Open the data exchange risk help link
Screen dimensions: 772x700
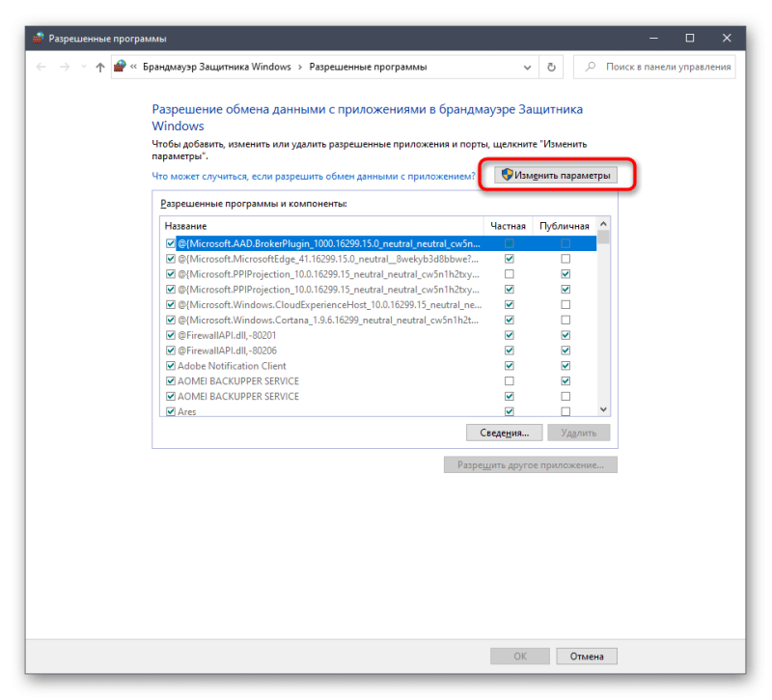click(314, 176)
